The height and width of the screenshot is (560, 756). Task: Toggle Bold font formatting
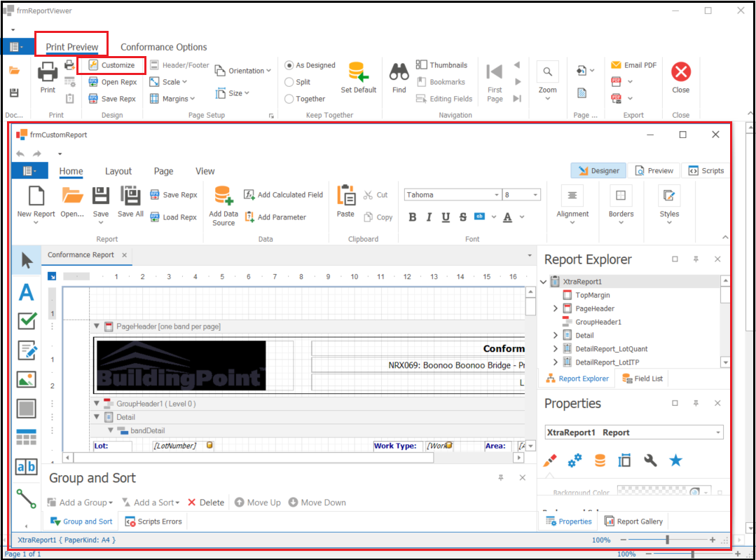pos(413,217)
